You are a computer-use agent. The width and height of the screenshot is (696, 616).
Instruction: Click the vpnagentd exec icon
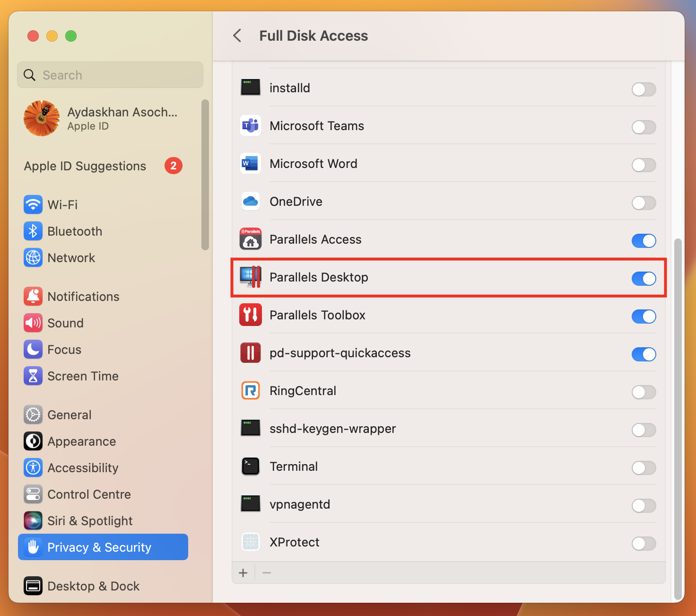251,504
